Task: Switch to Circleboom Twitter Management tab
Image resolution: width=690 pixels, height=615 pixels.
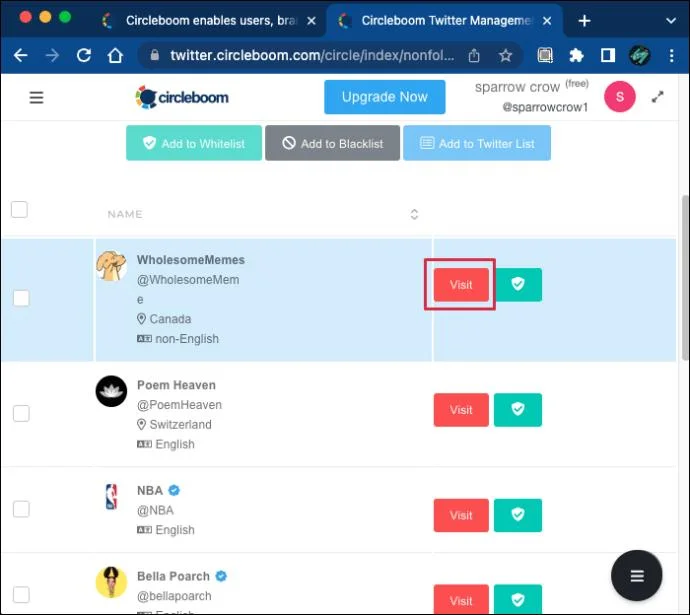Action: click(444, 21)
